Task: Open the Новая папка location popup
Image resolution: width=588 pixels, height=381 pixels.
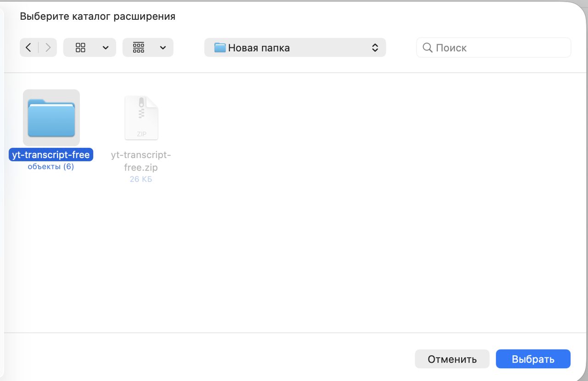Action: [x=295, y=47]
